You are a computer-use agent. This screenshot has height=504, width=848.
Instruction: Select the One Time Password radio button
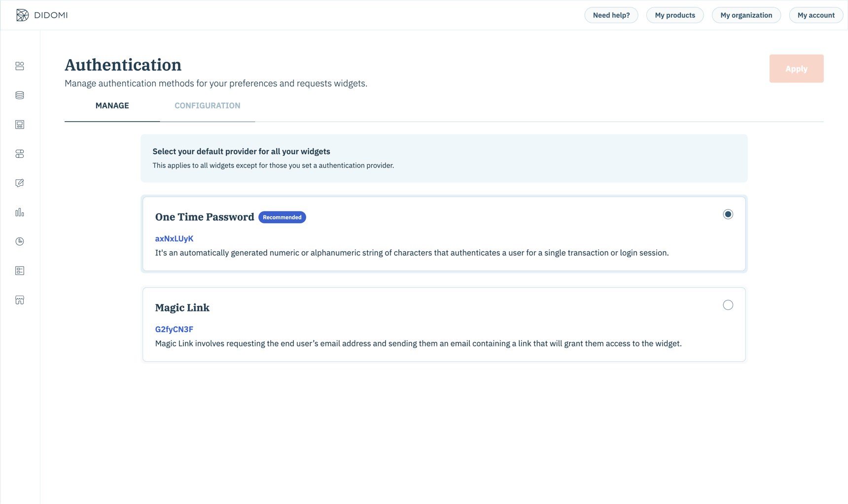728,214
